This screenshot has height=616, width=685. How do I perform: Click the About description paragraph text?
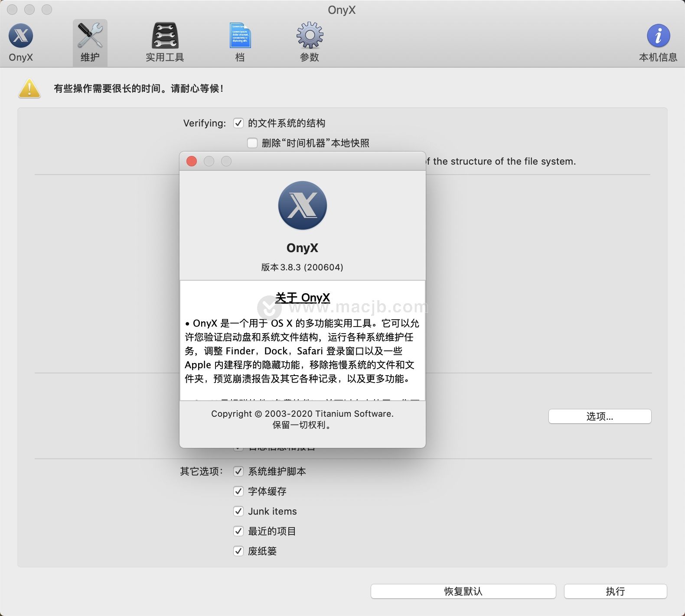302,351
